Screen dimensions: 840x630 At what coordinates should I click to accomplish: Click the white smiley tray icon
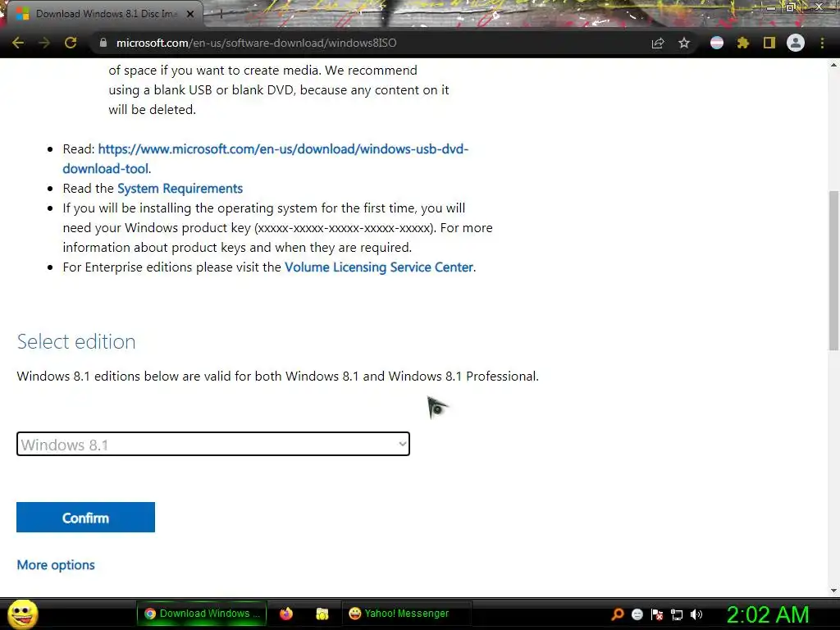pyautogui.click(x=637, y=614)
